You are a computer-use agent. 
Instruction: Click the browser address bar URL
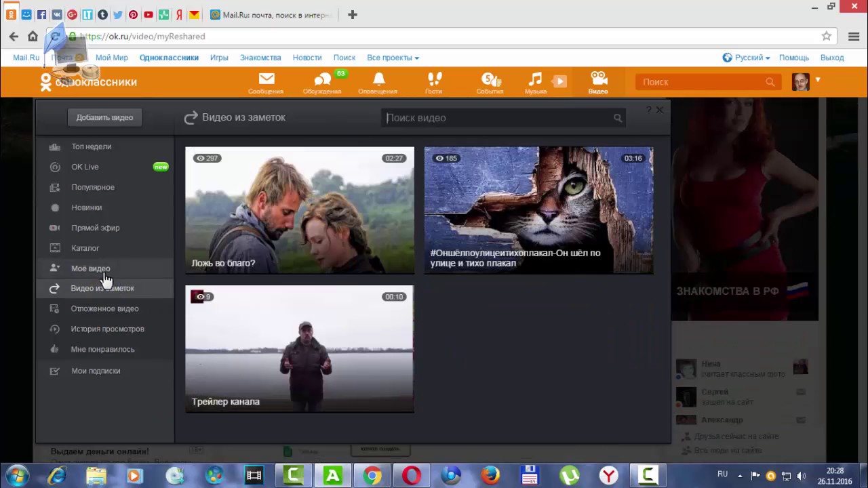142,37
